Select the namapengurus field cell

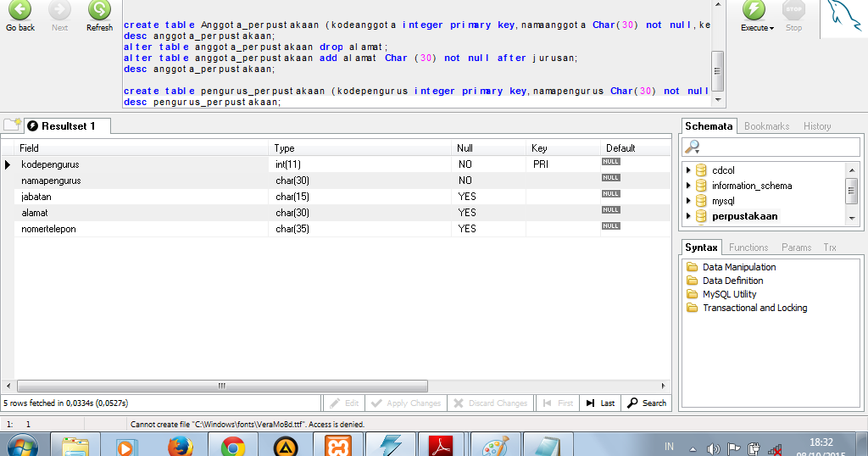coord(142,181)
